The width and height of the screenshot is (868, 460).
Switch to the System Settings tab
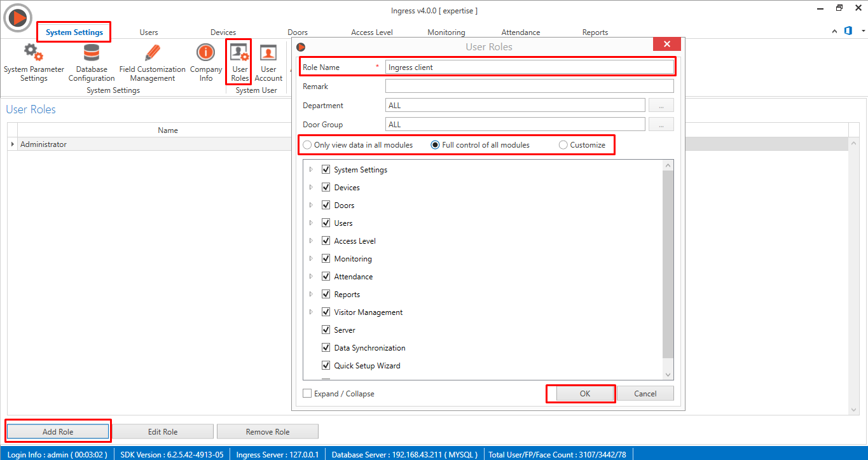[74, 32]
